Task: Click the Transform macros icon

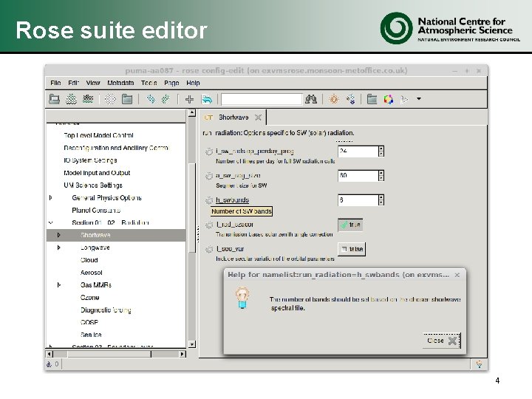Action: click(350, 99)
